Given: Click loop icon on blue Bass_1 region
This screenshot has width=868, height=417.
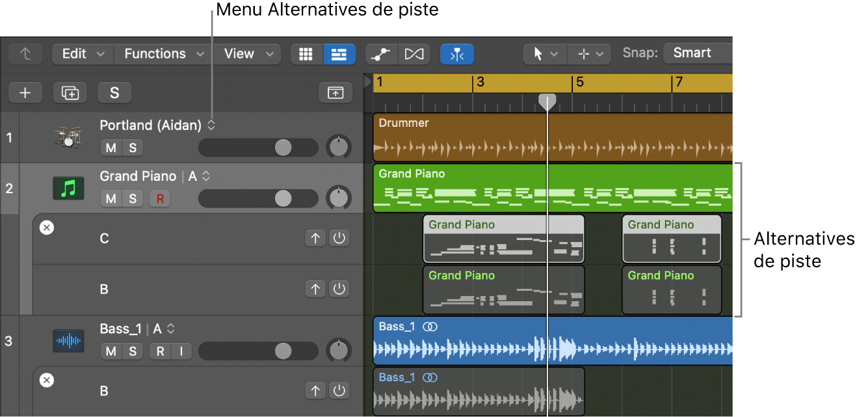Looking at the screenshot, I should (x=430, y=327).
